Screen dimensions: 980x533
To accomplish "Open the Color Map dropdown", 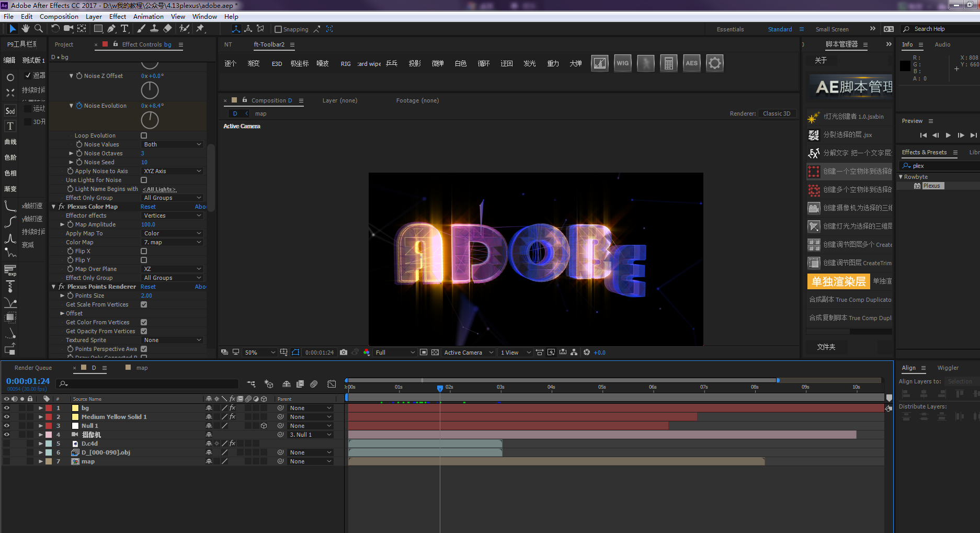I will coord(172,242).
